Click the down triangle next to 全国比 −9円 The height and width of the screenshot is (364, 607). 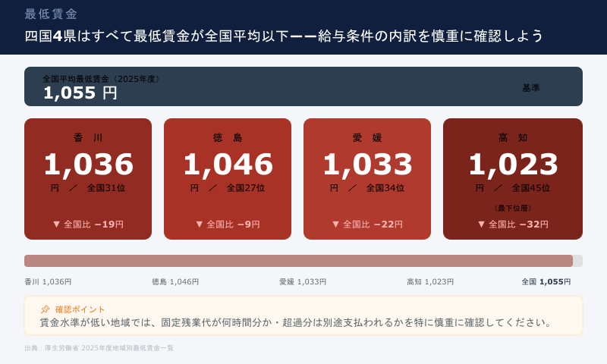click(199, 224)
